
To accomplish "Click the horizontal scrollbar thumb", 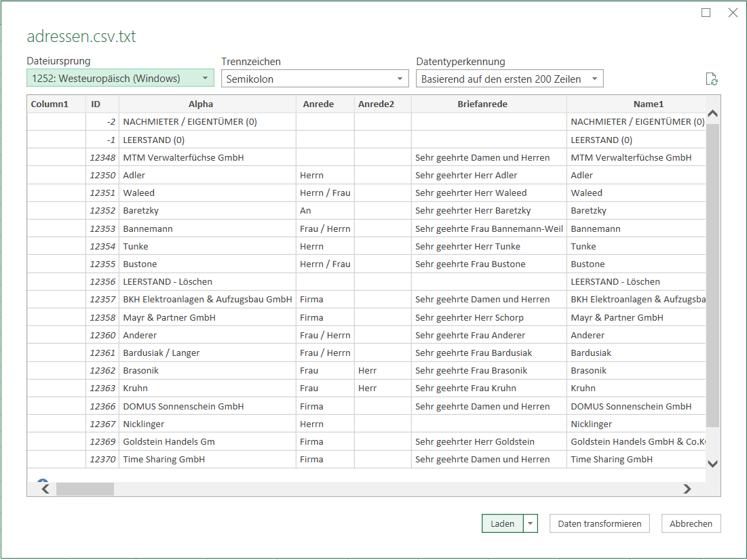I will coord(85,489).
